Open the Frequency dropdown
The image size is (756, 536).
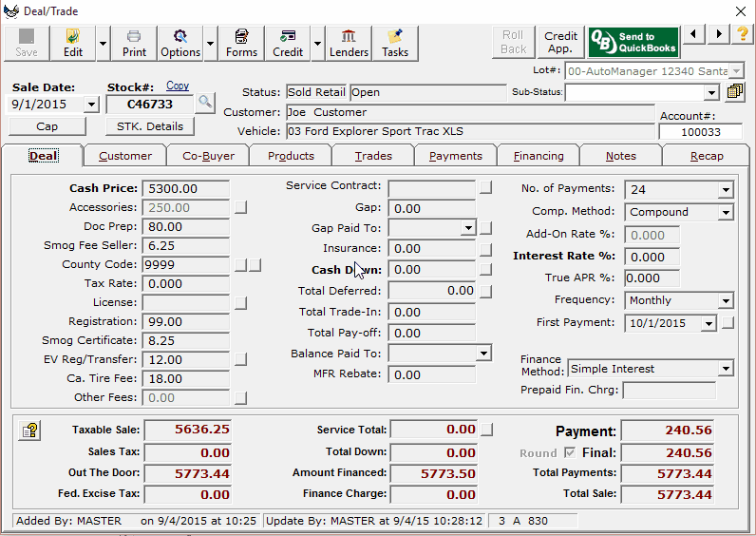[x=726, y=301]
